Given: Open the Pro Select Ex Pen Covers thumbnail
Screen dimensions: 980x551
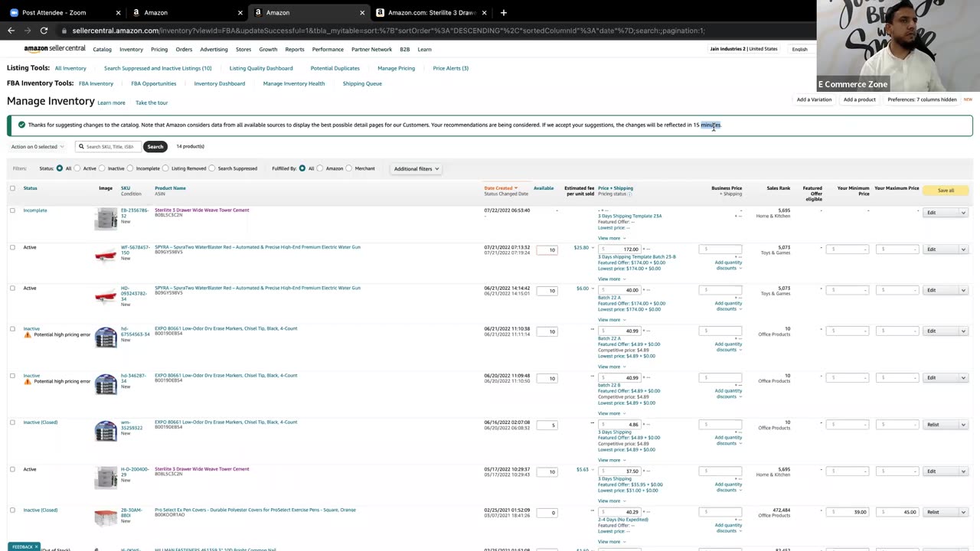Looking at the screenshot, I should tap(106, 517).
